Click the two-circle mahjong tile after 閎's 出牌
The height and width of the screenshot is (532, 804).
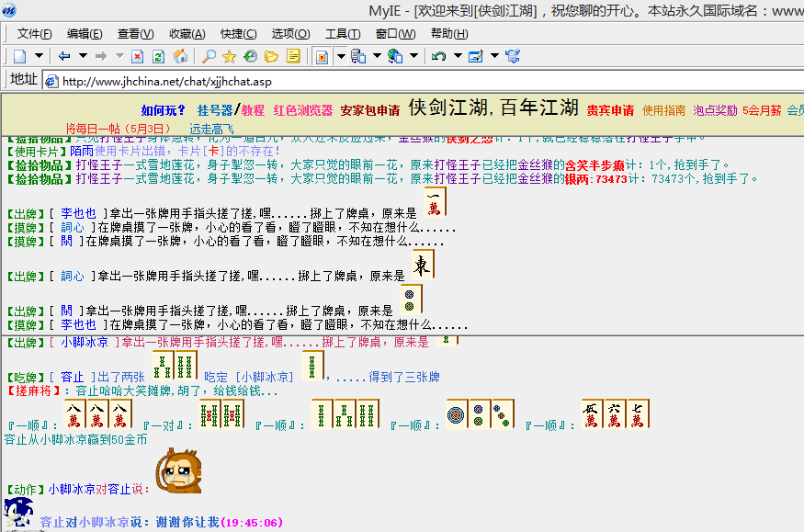click(411, 300)
